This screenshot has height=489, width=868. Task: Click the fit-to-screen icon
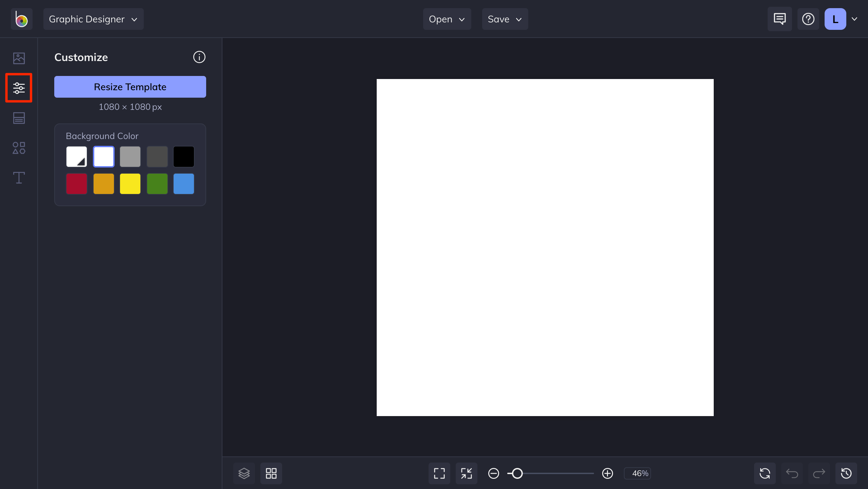(439, 473)
